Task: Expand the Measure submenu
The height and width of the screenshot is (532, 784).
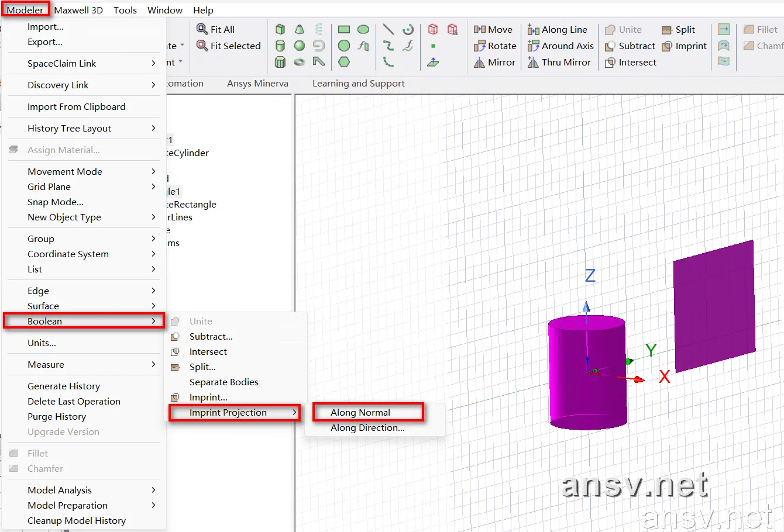Action: click(84, 364)
